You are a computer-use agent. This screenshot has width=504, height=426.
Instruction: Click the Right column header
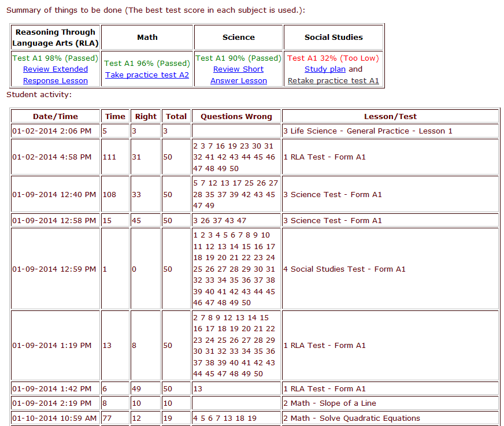click(x=146, y=116)
